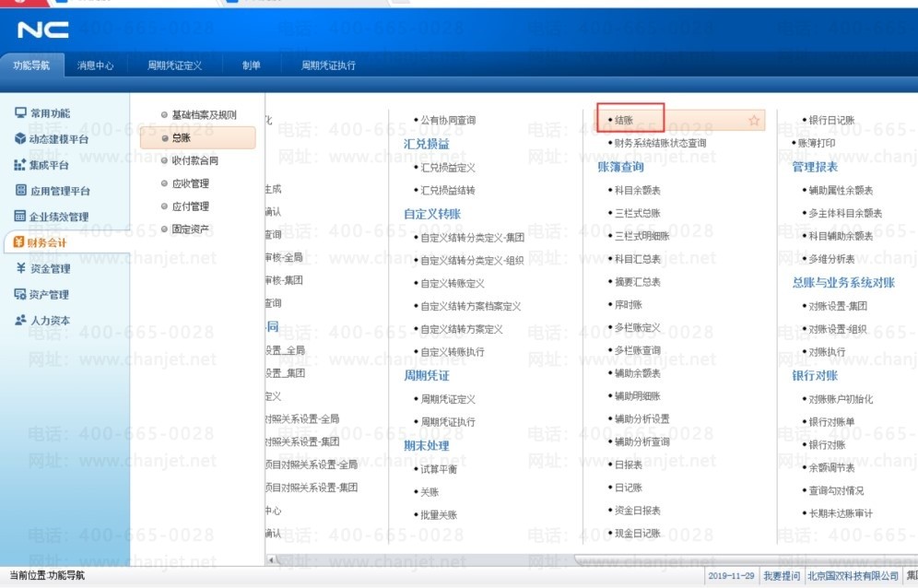This screenshot has width=918, height=588.
Task: Open 自定义结转分类定义-组织
Action: [473, 261]
